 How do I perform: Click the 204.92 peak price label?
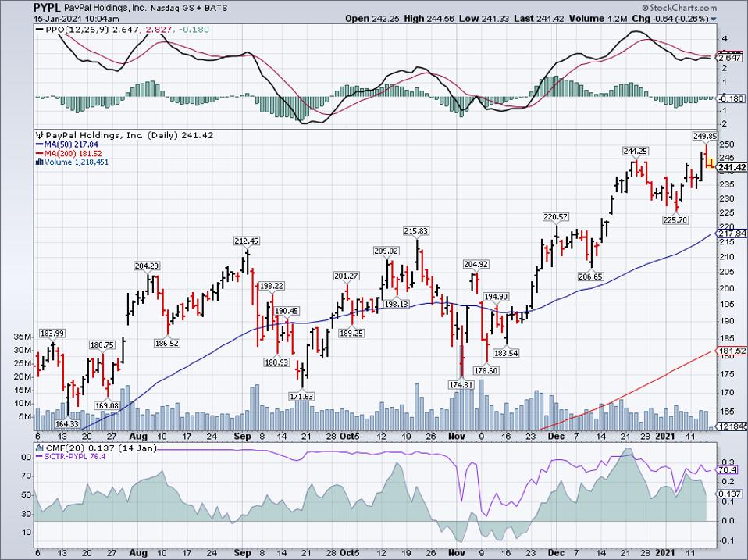476,264
